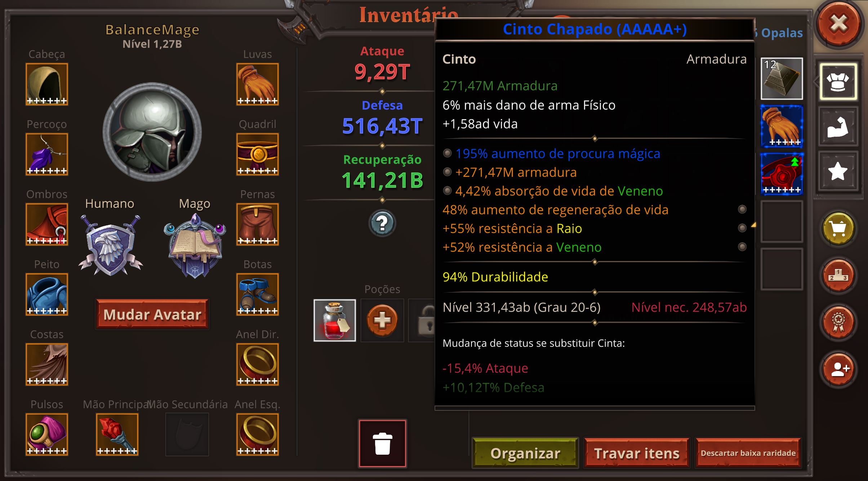Open the leaderboard podium button
The height and width of the screenshot is (481, 868).
tap(838, 275)
